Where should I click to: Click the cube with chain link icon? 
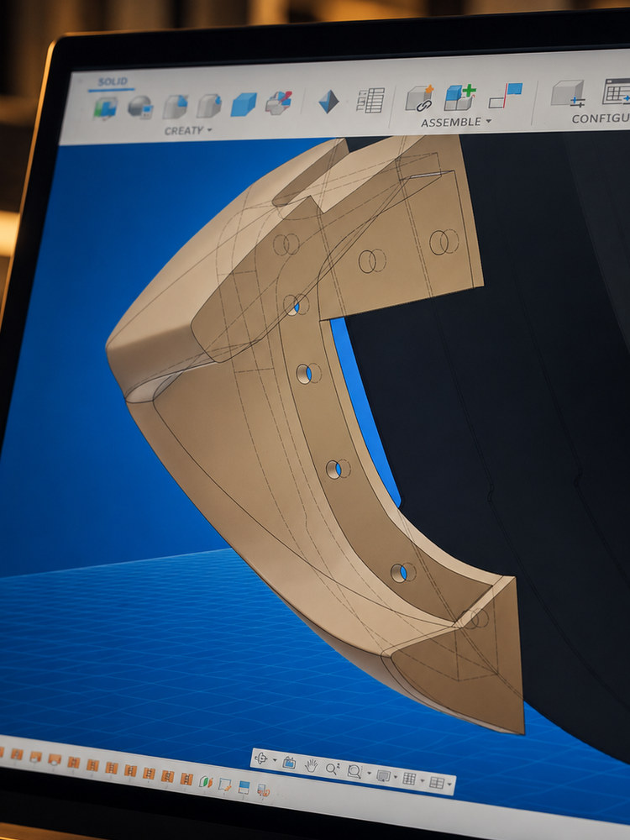click(419, 98)
